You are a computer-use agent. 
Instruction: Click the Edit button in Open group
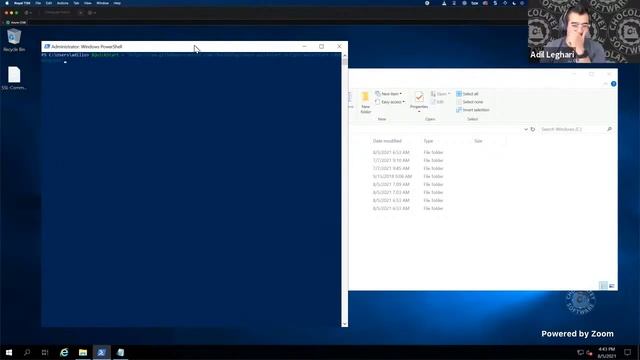[x=438, y=102]
